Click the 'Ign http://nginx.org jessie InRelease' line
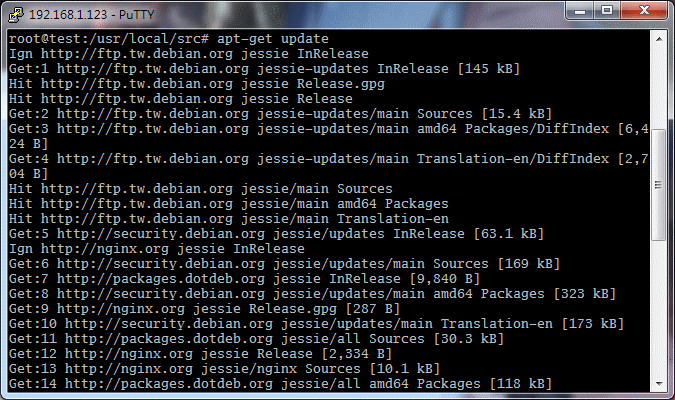Screen dimensions: 675x400 pos(157,249)
